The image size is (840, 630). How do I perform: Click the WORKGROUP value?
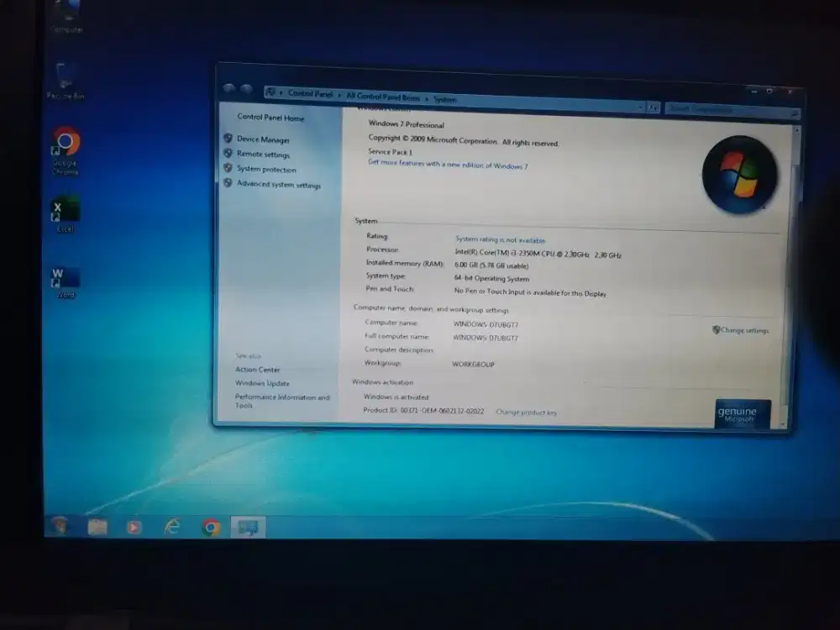pos(473,365)
